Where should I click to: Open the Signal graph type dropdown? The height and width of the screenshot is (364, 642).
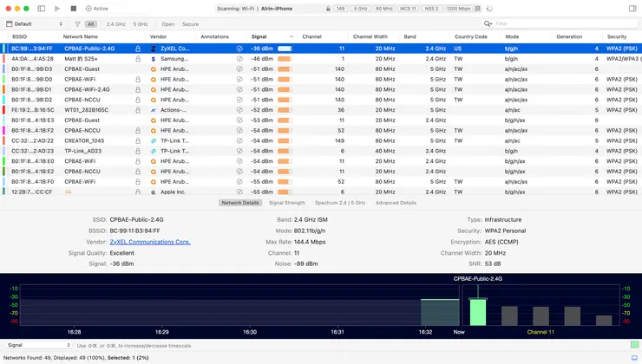tap(38, 345)
